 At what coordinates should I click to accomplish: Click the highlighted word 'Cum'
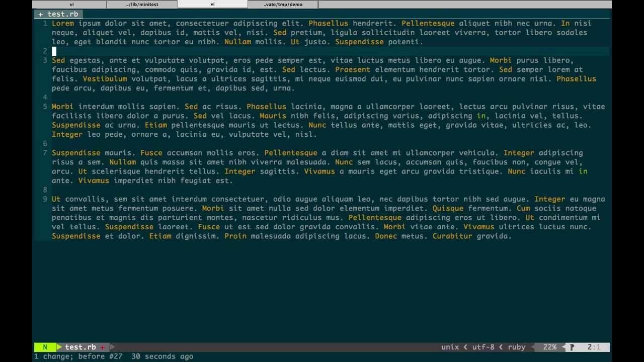523,208
